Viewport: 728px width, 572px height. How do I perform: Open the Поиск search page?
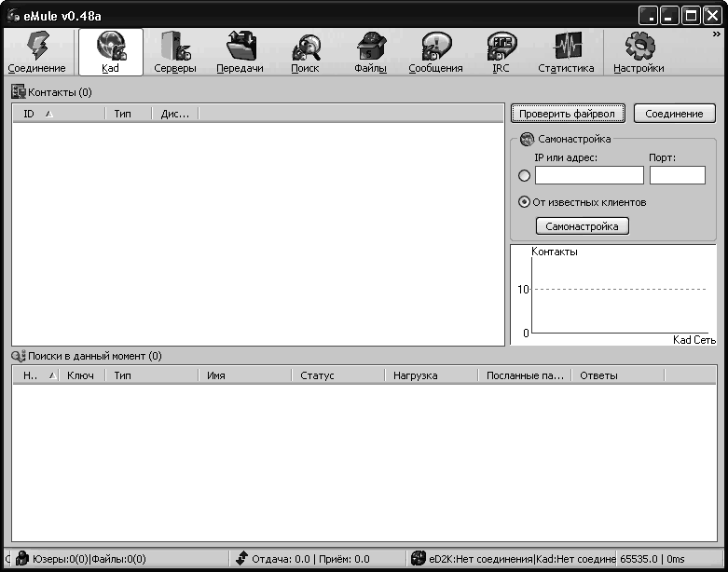click(305, 52)
